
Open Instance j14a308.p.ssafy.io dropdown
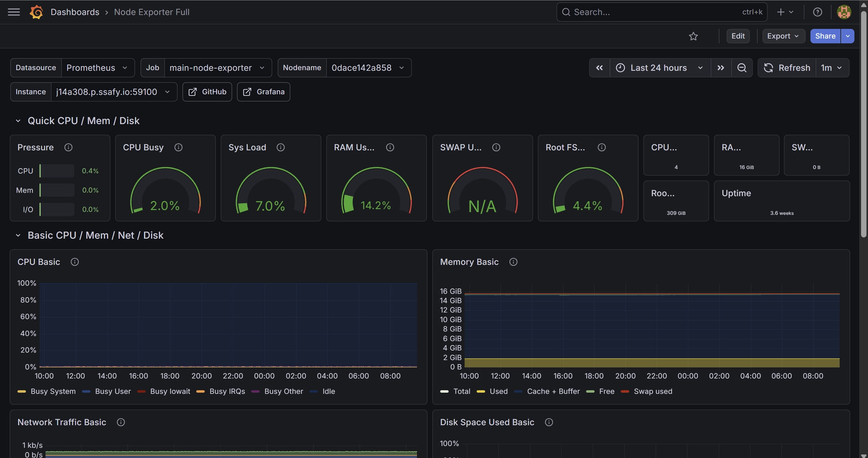point(114,92)
